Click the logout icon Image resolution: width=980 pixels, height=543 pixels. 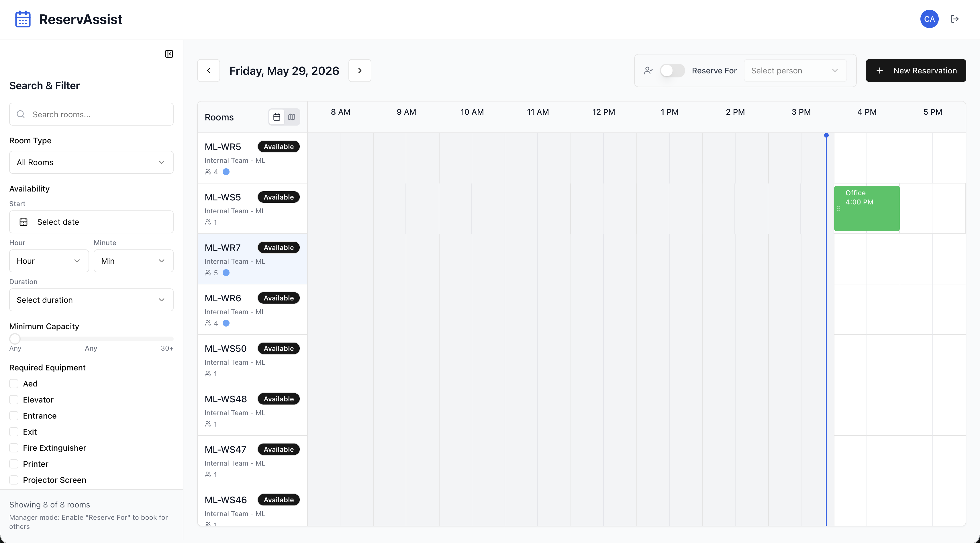(x=954, y=19)
